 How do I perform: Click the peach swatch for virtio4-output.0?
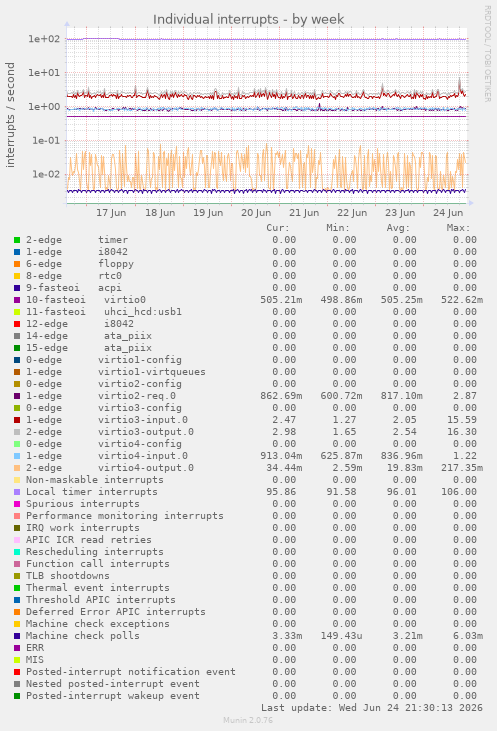coord(17,468)
